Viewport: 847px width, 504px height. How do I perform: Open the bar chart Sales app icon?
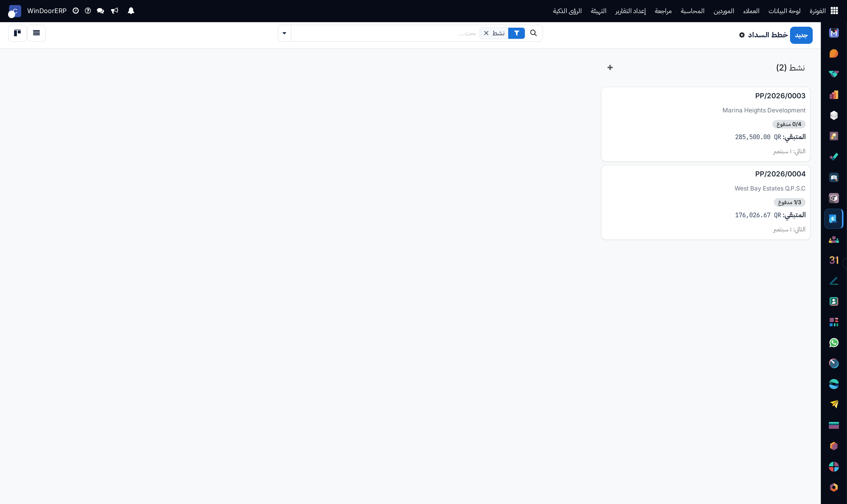[x=834, y=95]
